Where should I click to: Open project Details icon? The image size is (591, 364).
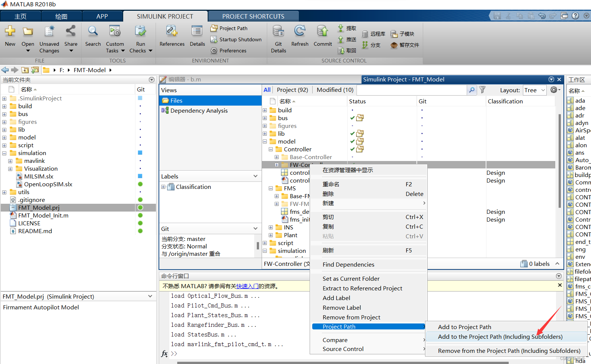click(x=197, y=31)
